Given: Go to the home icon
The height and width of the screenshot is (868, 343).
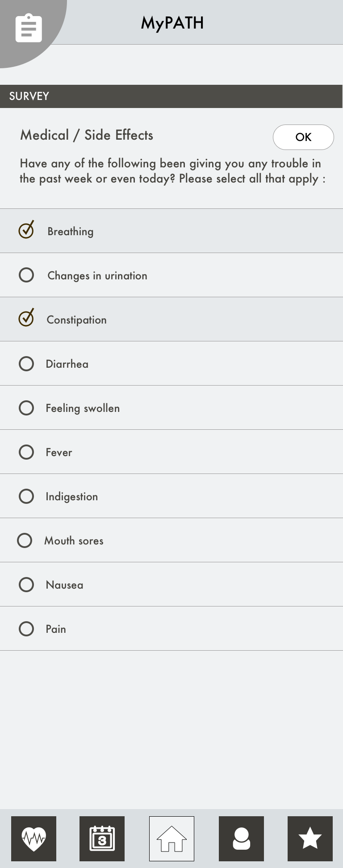Looking at the screenshot, I should click(171, 839).
